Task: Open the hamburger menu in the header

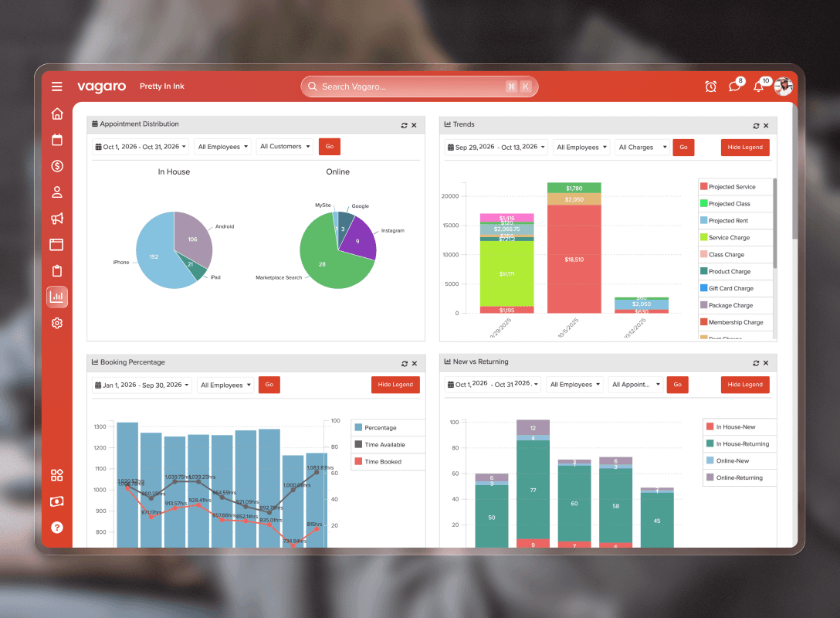Action: click(57, 87)
